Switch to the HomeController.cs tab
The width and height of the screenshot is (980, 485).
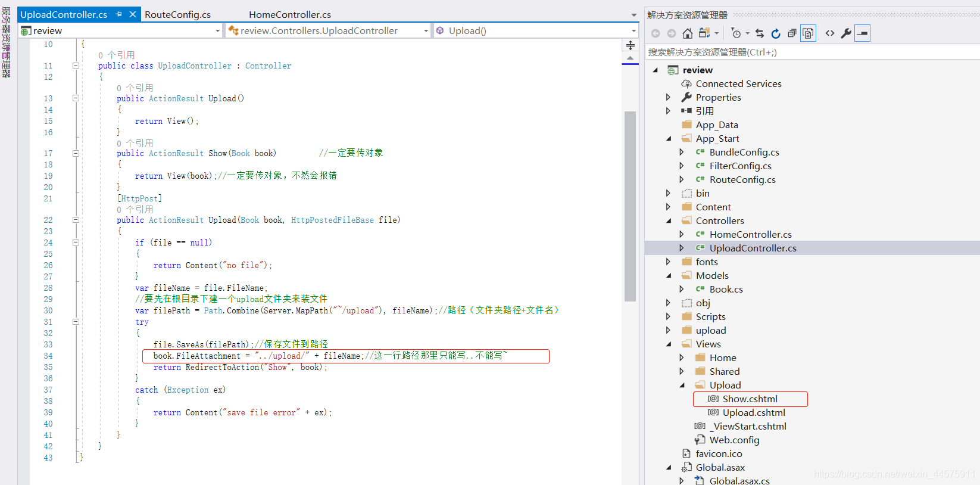[x=290, y=14]
